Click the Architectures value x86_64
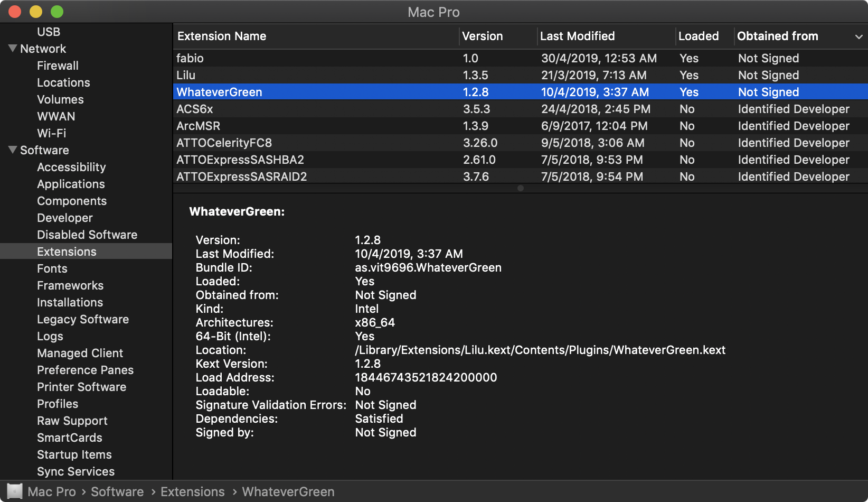Viewport: 868px width, 502px height. click(x=375, y=322)
